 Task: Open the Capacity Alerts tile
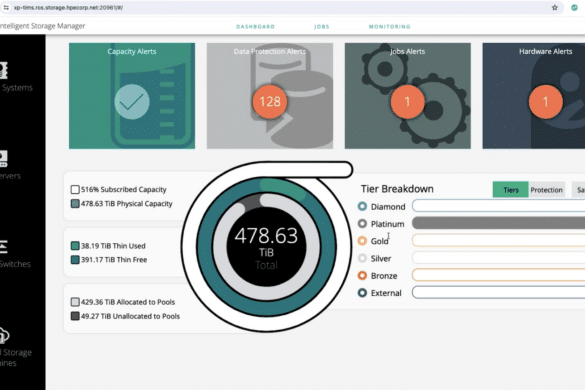tap(132, 96)
